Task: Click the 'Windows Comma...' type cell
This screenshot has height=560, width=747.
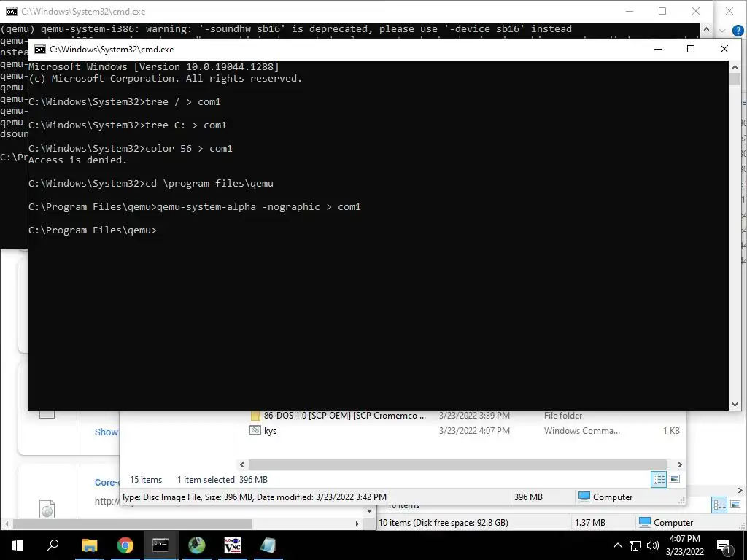Action: 582,430
